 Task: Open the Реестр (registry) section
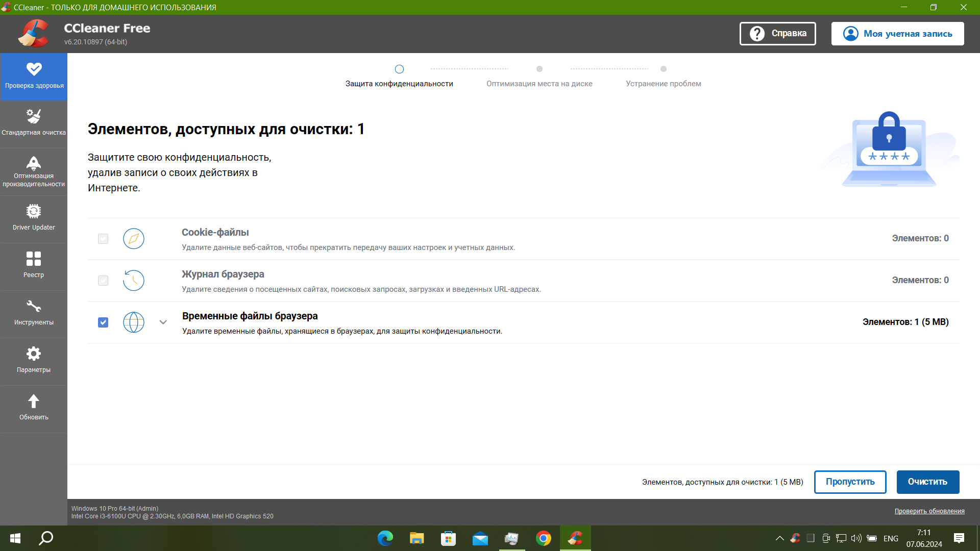(x=34, y=266)
